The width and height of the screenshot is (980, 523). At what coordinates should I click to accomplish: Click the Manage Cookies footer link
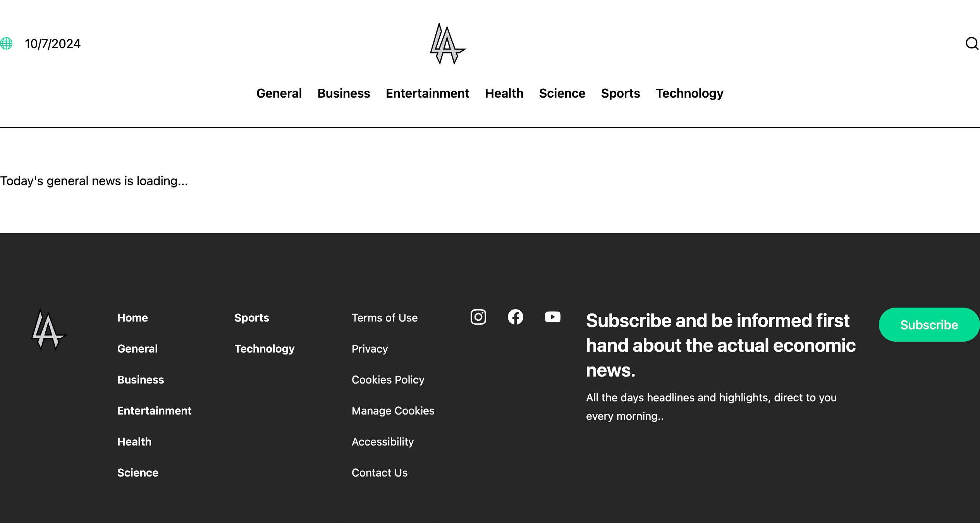pos(393,411)
